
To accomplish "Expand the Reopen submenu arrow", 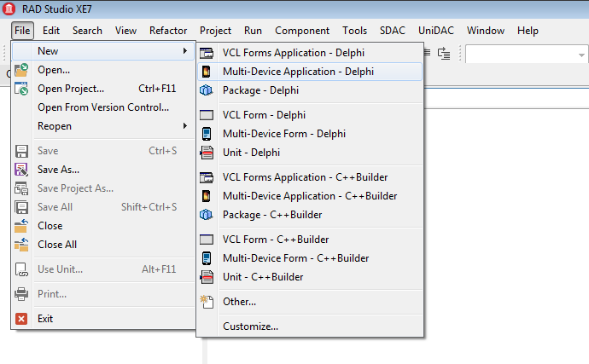I will tap(185, 125).
